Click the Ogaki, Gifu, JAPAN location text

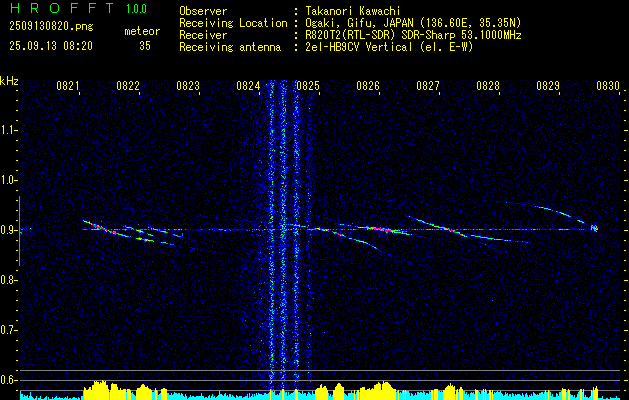point(413,23)
